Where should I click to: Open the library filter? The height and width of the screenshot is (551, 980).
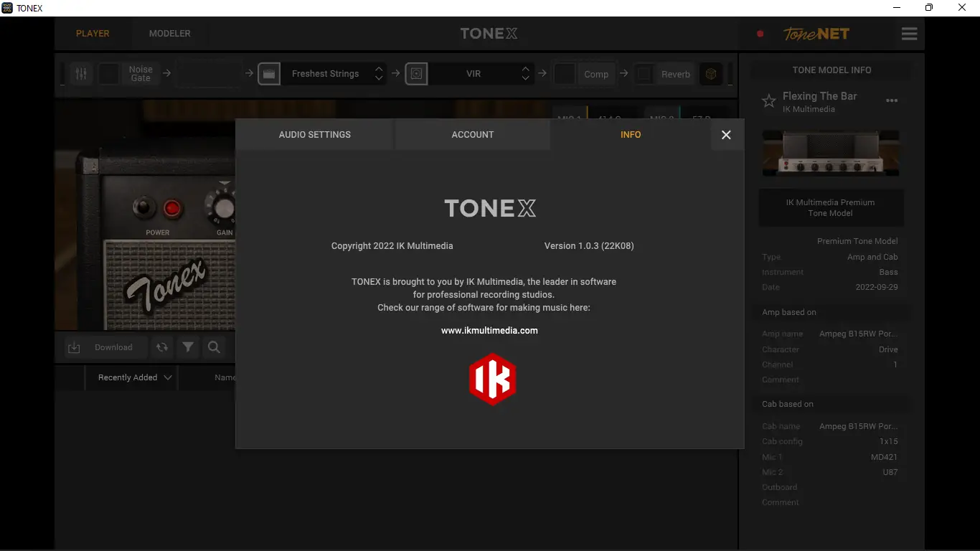(x=188, y=347)
